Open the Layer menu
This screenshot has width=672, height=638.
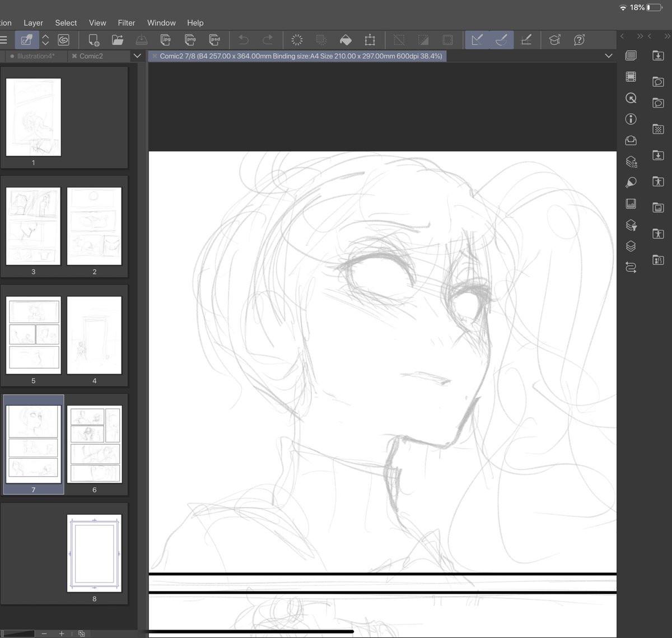point(33,23)
